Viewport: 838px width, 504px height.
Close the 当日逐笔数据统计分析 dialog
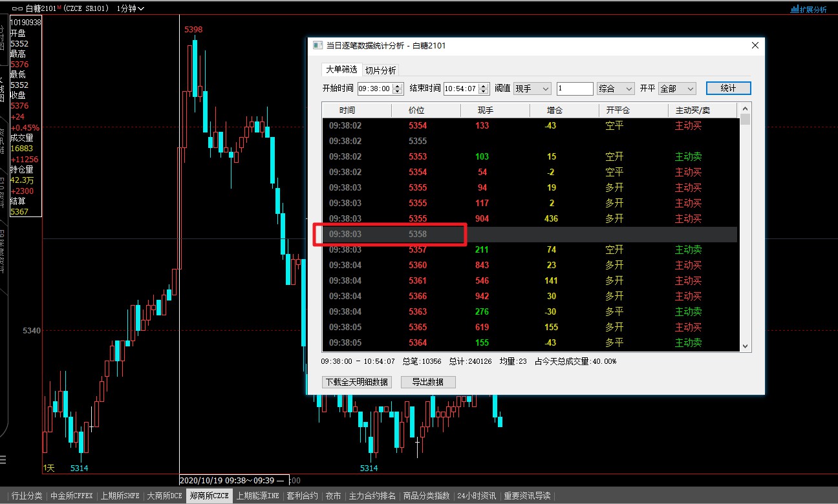(755, 46)
